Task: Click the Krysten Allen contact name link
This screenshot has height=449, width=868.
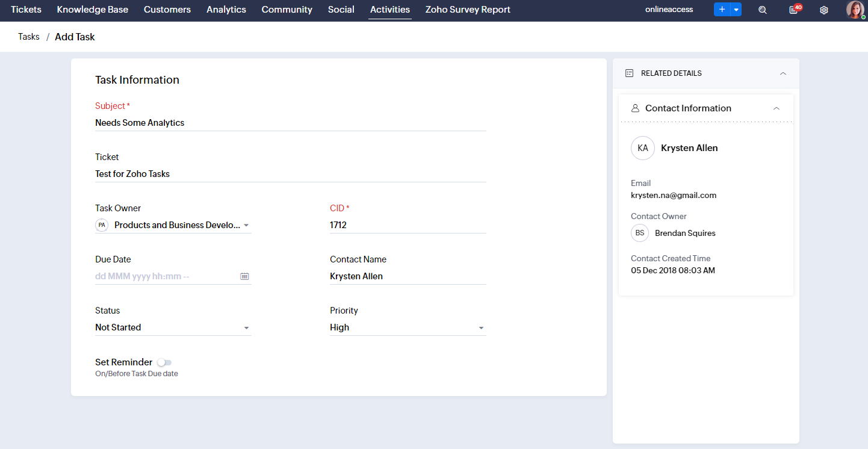Action: pyautogui.click(x=689, y=148)
